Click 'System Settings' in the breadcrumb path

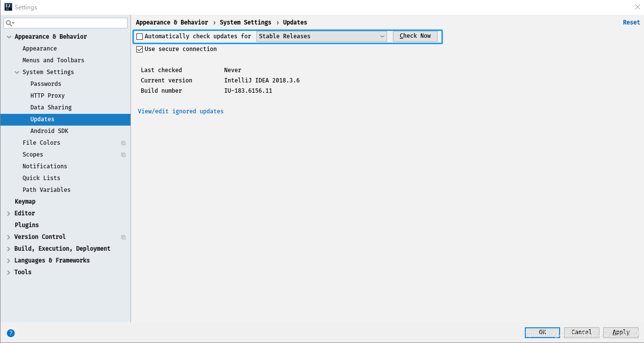tap(245, 22)
